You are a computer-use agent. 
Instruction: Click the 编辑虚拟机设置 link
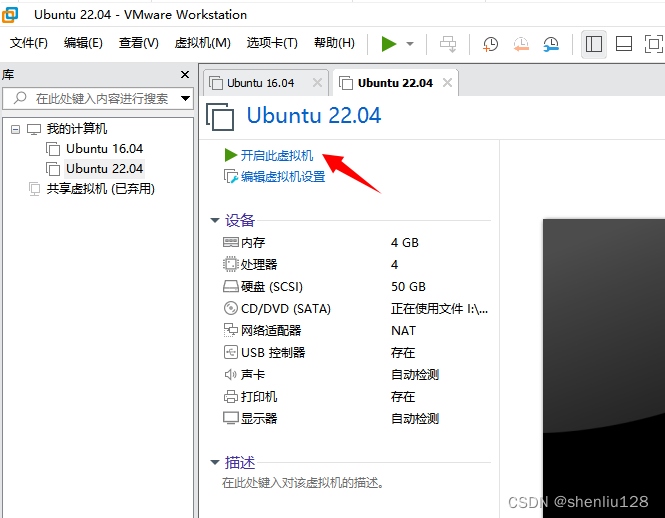point(283,176)
